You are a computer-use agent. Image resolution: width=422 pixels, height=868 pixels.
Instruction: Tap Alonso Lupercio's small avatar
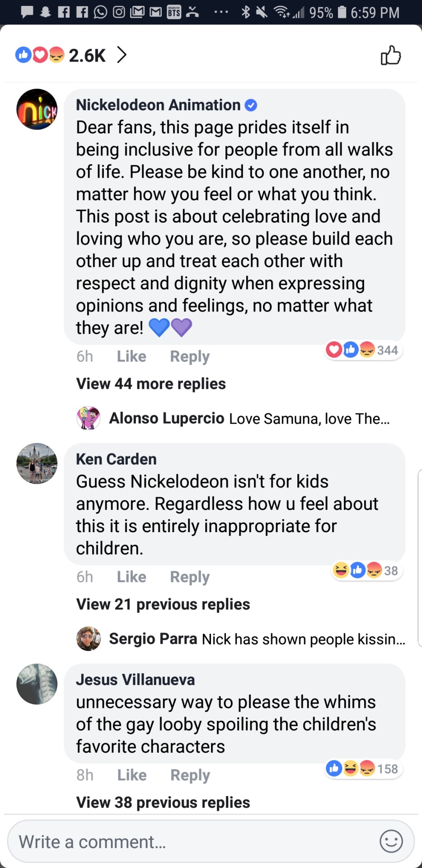(89, 418)
